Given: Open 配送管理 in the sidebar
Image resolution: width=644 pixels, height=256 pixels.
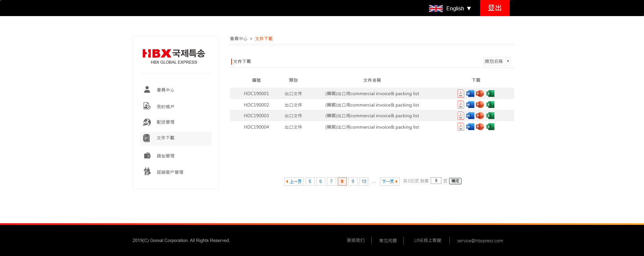Looking at the screenshot, I should click(x=165, y=122).
